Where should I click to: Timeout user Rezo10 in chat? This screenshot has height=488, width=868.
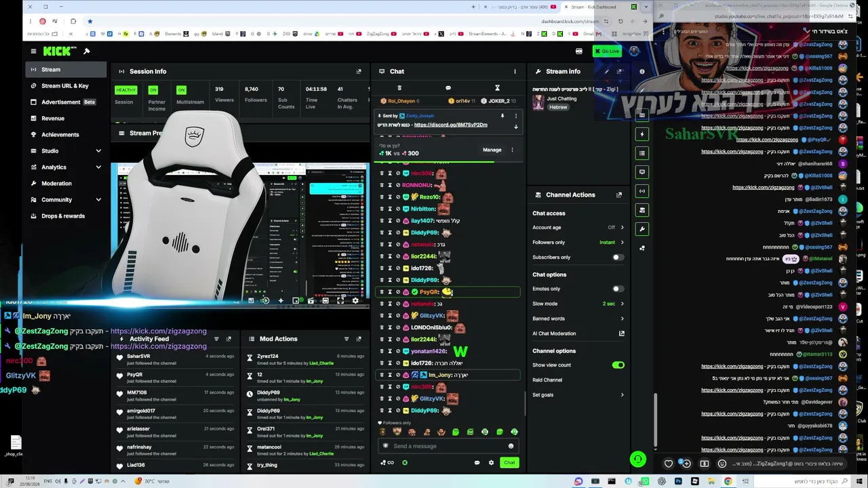click(x=390, y=197)
